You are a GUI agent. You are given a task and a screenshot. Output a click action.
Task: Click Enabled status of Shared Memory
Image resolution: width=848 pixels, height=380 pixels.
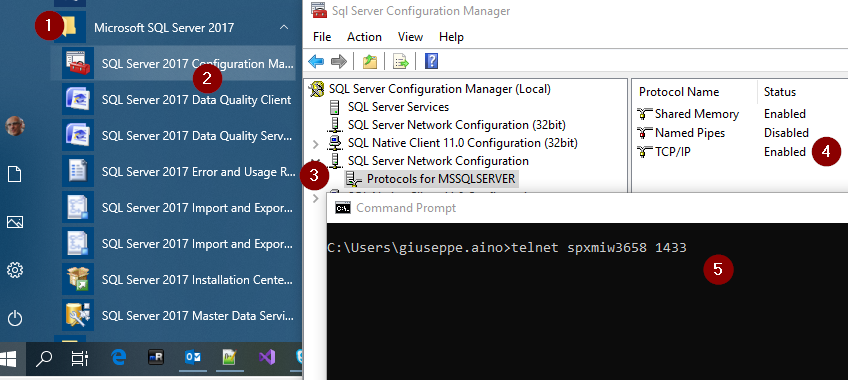[x=785, y=114]
